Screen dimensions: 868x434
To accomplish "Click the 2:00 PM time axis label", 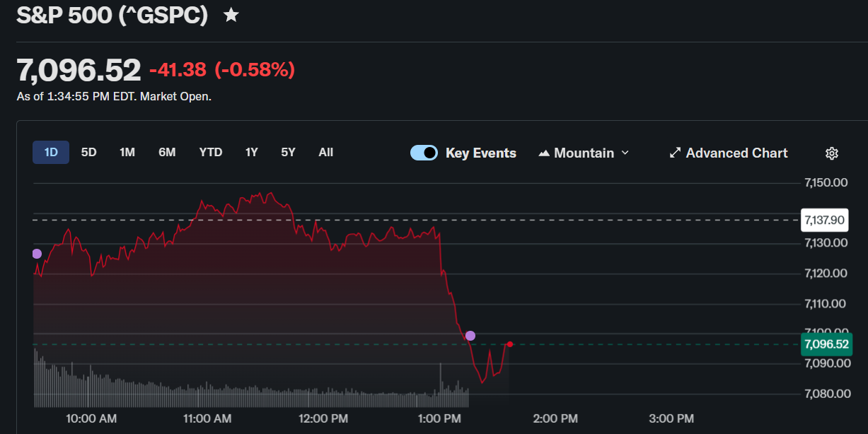I will tap(555, 418).
